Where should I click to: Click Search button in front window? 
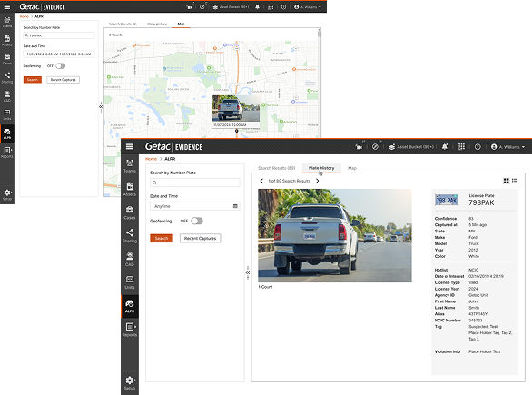click(162, 238)
